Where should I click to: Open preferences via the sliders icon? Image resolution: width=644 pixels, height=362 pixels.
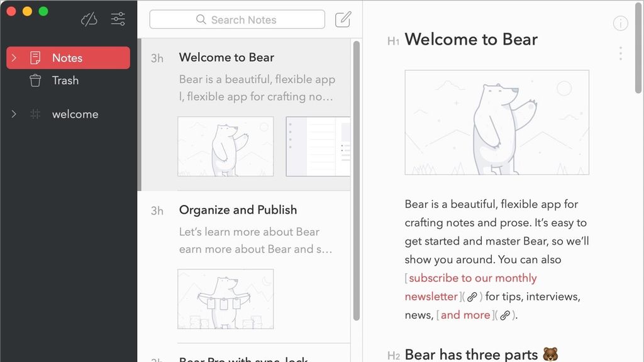[x=118, y=19]
